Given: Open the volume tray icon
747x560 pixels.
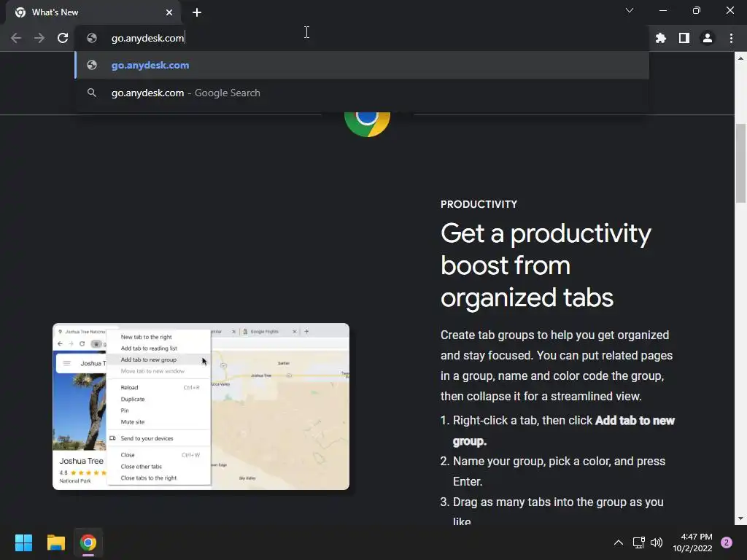Looking at the screenshot, I should 657,542.
